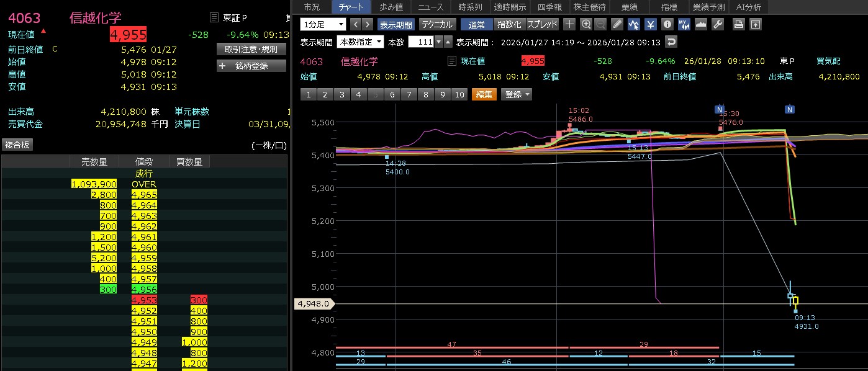Click the 本数 input field showing 111
Image resolution: width=868 pixels, height=371 pixels.
421,42
